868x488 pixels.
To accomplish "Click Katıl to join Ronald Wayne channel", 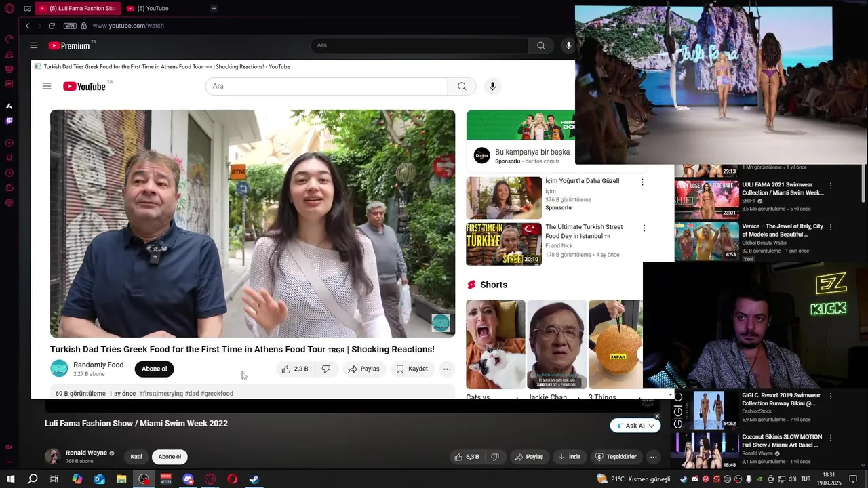I will coord(136,457).
